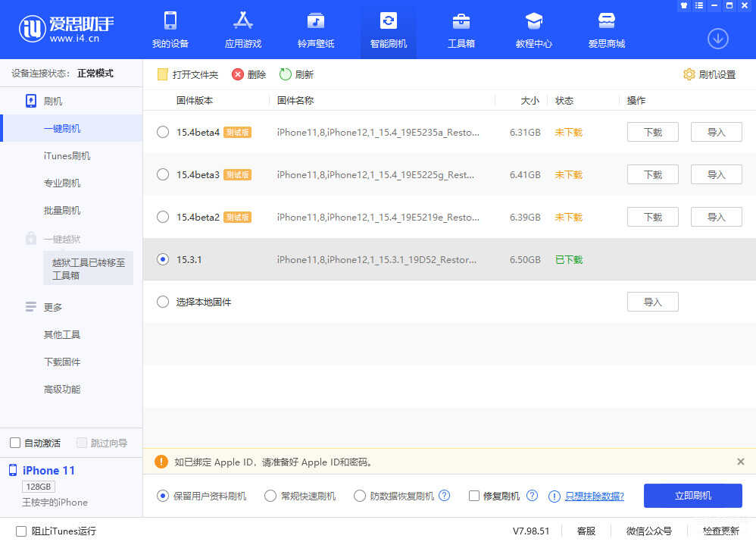The width and height of the screenshot is (756, 542).
Task: Open 刷机设置 gear settings
Action: 710,74
